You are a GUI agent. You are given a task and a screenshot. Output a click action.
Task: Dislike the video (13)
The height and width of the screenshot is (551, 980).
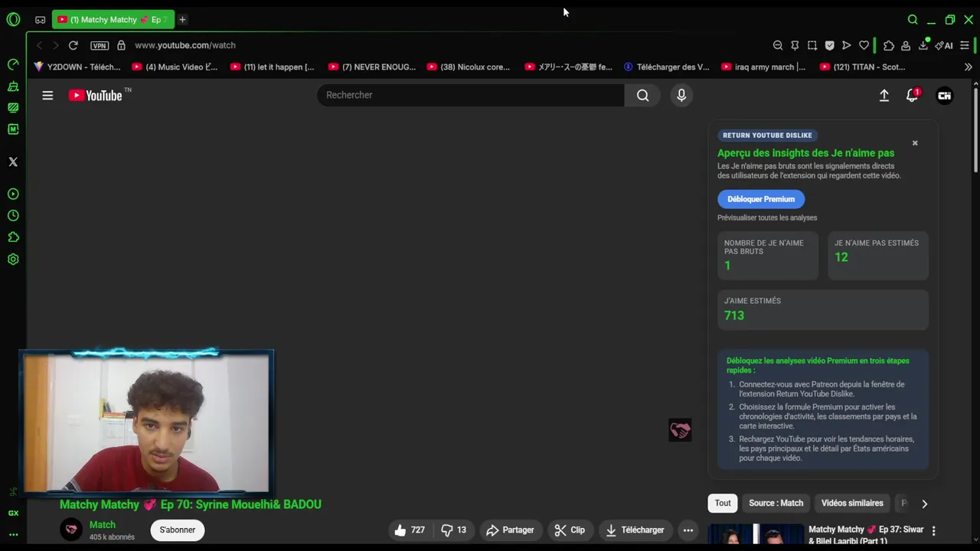click(x=454, y=530)
